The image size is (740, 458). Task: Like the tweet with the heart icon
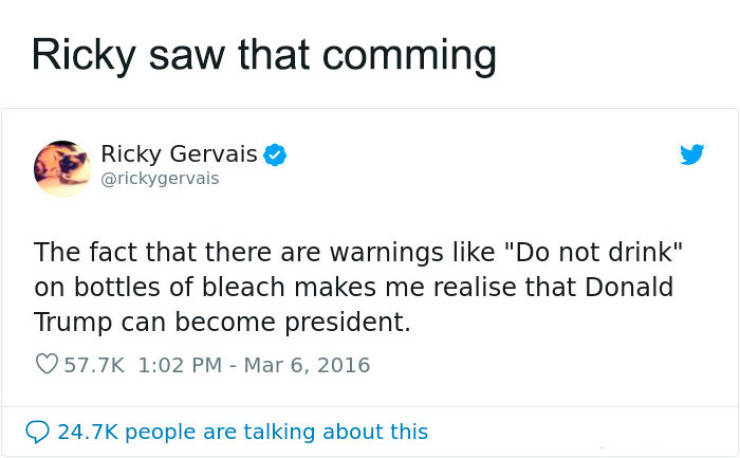[47, 364]
